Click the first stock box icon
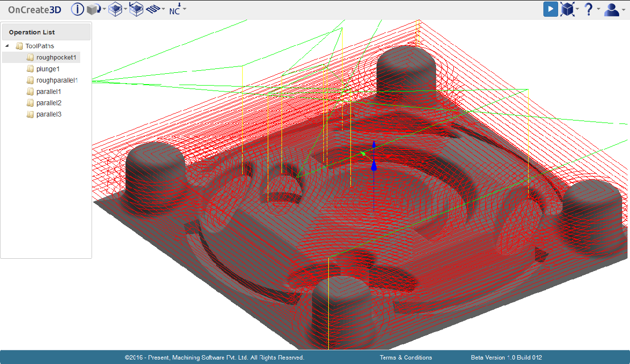The height and width of the screenshot is (364, 630). click(115, 9)
